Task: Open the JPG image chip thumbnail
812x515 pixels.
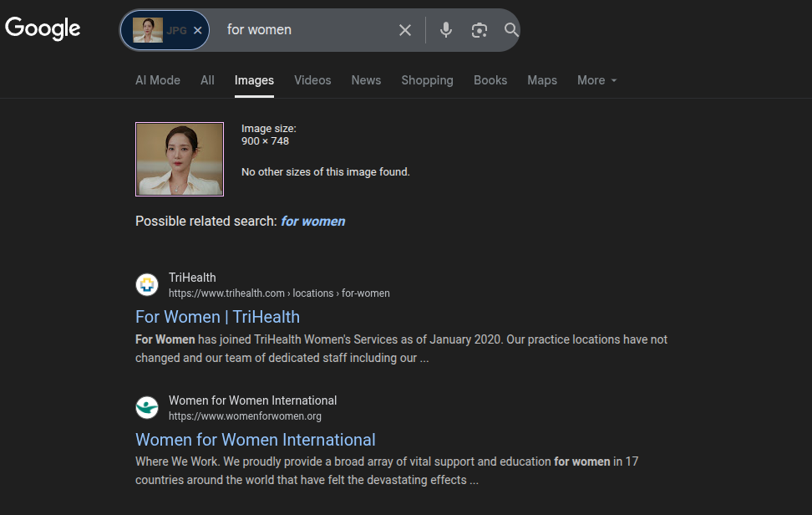Action: coord(148,30)
